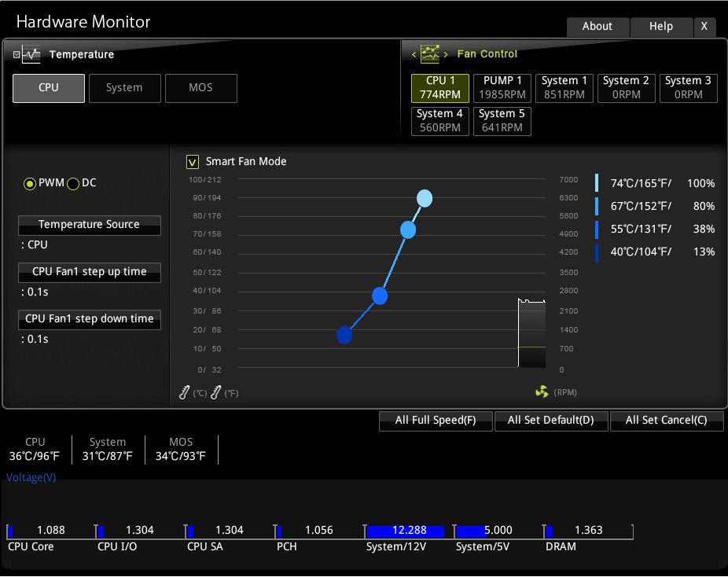Switch to the MOS temperature tab

200,88
